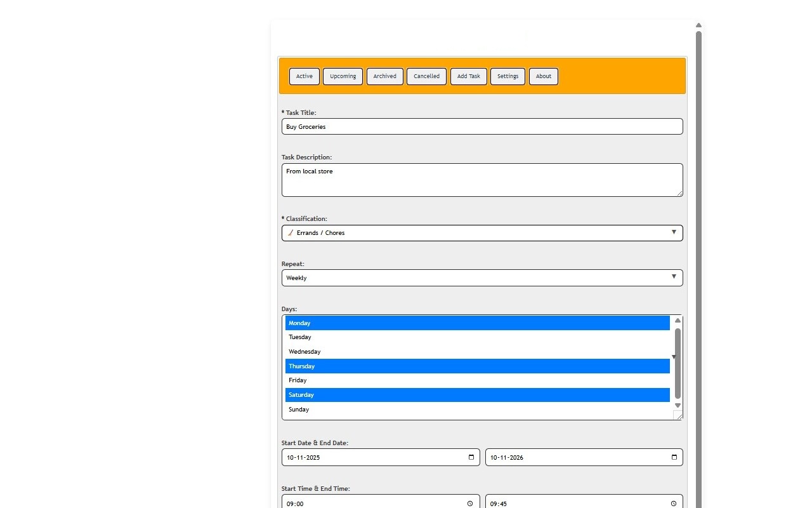Expand the Classification dropdown
Image resolution: width=812 pixels, height=508 pixels.
coord(482,233)
